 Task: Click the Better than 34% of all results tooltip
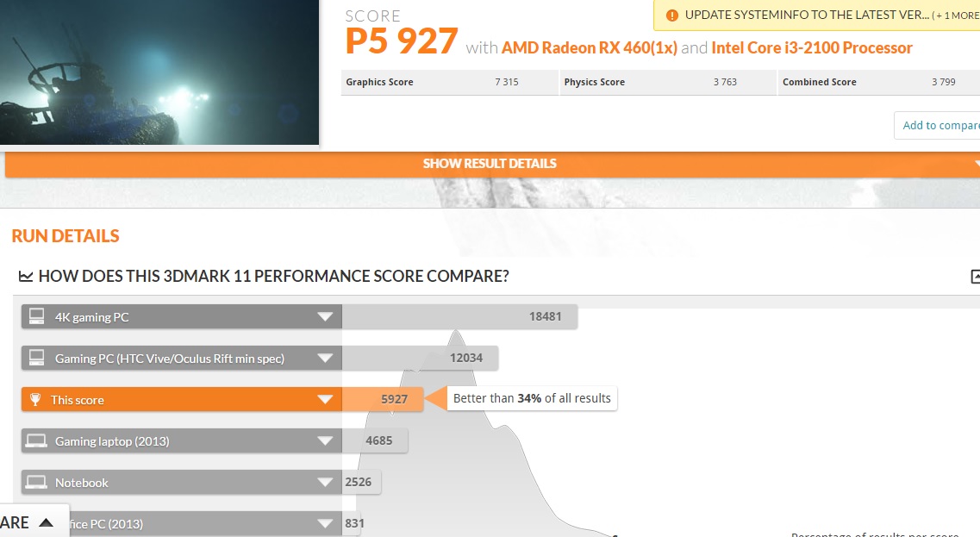pos(532,398)
